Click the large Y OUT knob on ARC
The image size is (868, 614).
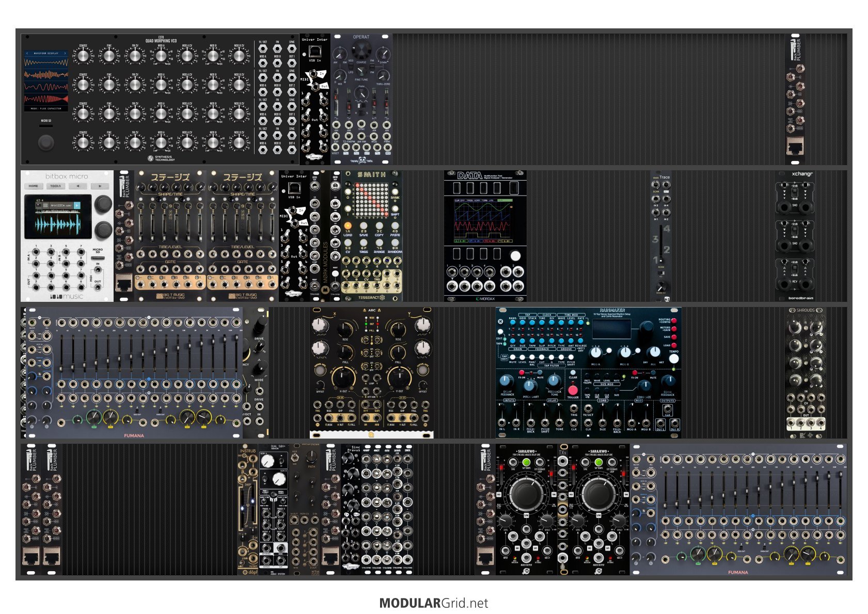coord(400,377)
